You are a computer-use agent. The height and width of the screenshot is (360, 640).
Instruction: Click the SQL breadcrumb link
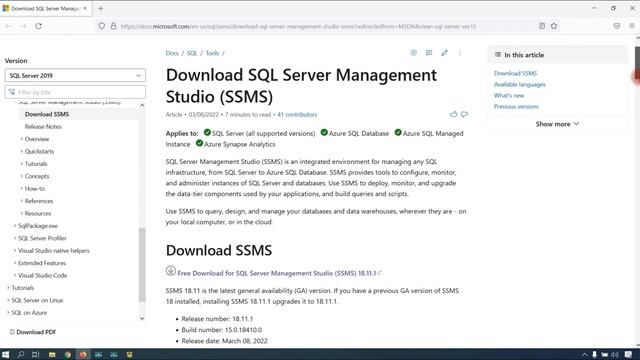pos(192,53)
